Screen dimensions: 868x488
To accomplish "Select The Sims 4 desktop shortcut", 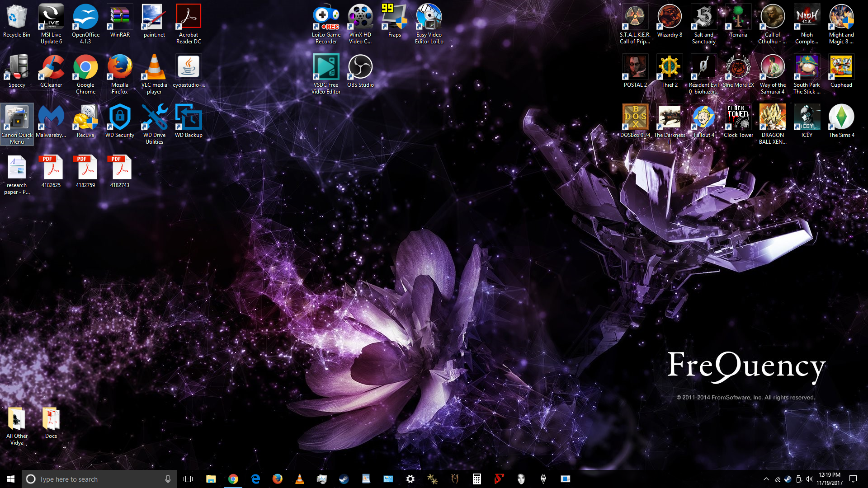I will [841, 122].
